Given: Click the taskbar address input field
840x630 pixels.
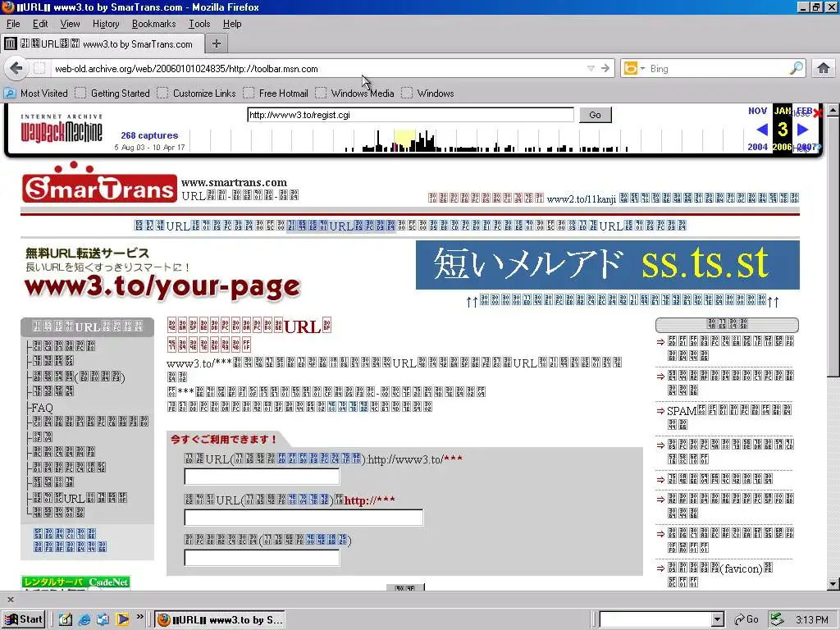Looking at the screenshot, I should pyautogui.click(x=656, y=620).
